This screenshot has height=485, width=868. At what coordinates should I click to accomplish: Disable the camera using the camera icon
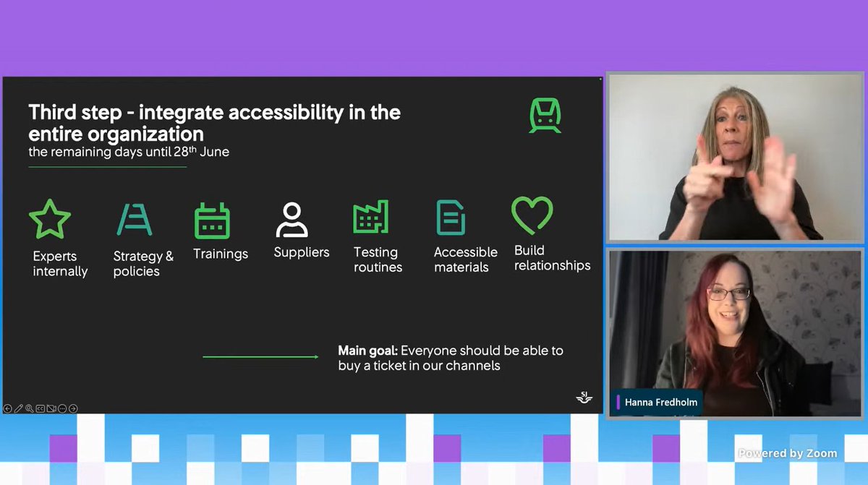pos(51,408)
